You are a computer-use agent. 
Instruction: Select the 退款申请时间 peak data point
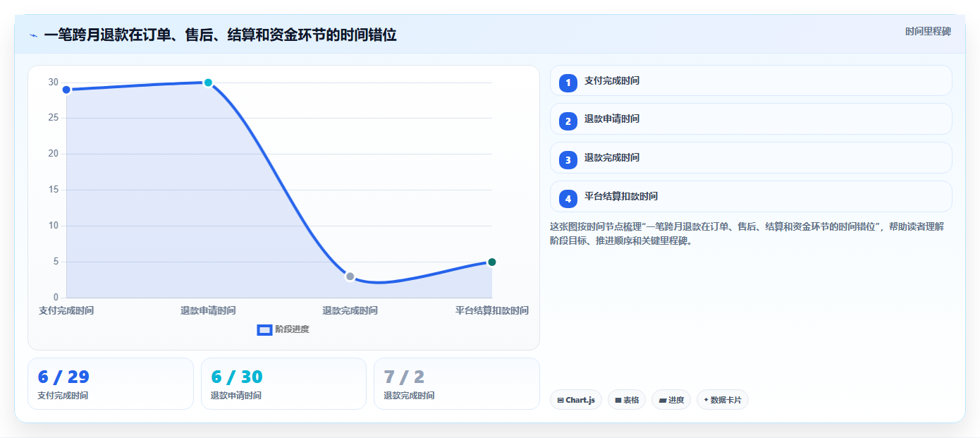point(208,83)
